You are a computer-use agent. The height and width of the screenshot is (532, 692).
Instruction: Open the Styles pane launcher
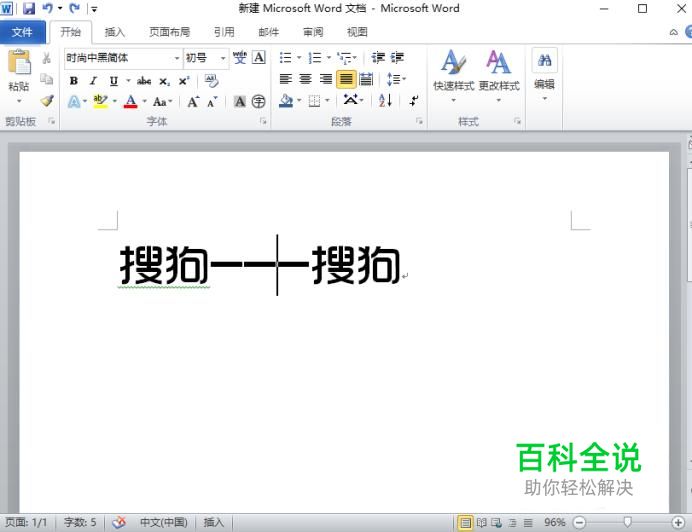point(517,121)
